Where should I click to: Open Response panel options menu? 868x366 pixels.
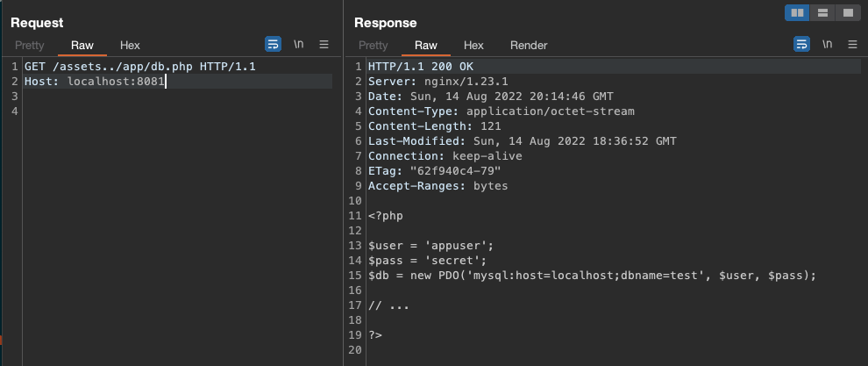(852, 45)
